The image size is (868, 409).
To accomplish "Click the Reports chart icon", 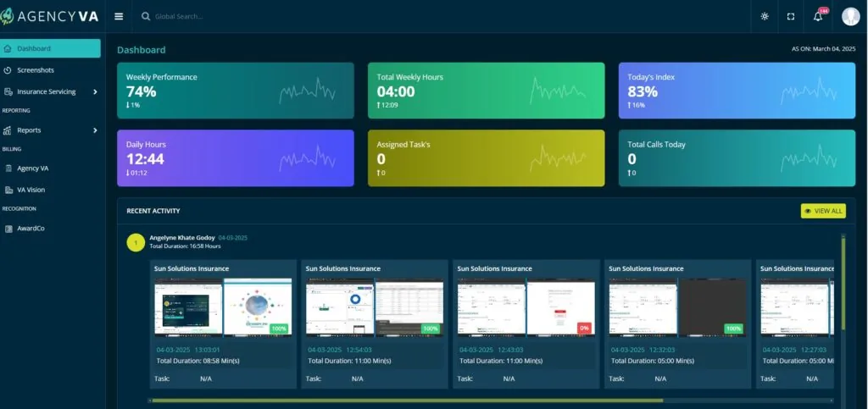I will point(7,130).
